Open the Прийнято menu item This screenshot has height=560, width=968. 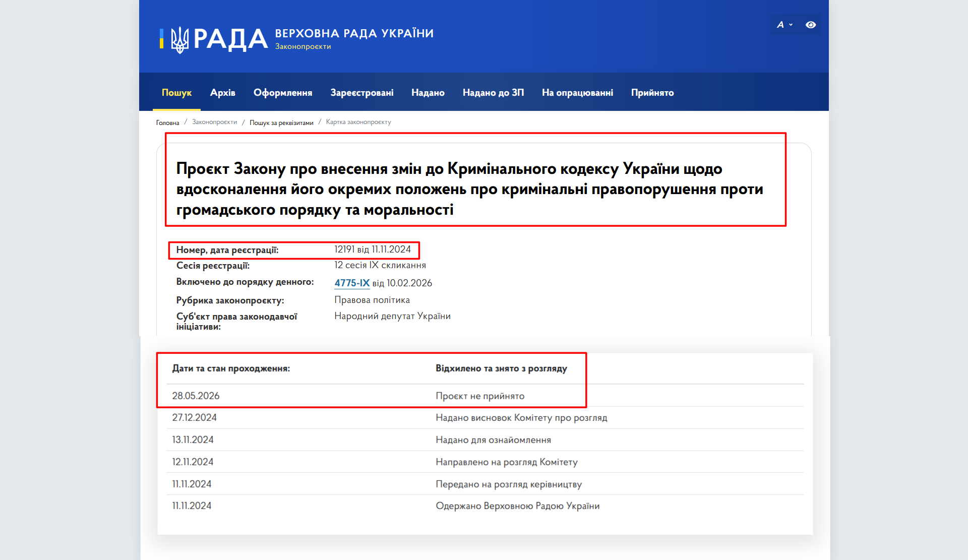pyautogui.click(x=652, y=92)
